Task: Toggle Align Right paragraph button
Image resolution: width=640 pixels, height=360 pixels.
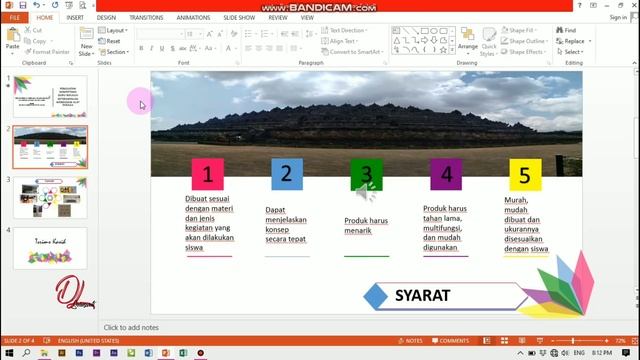Action: 269,49
